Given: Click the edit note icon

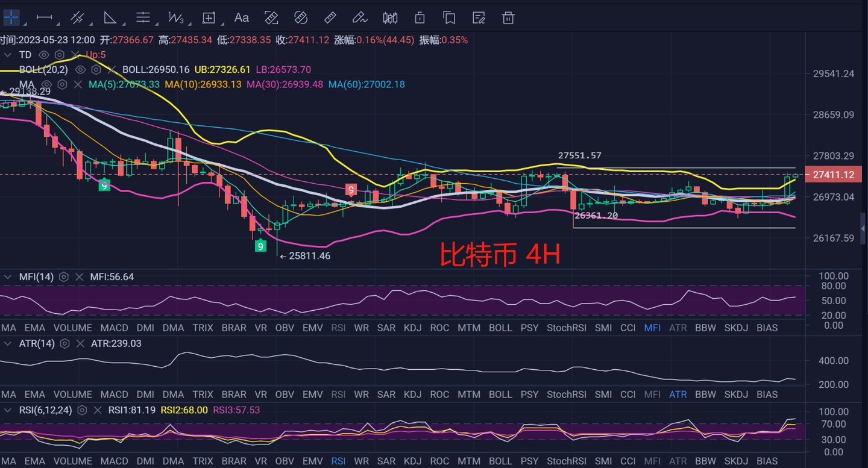Looking at the screenshot, I should (x=479, y=17).
